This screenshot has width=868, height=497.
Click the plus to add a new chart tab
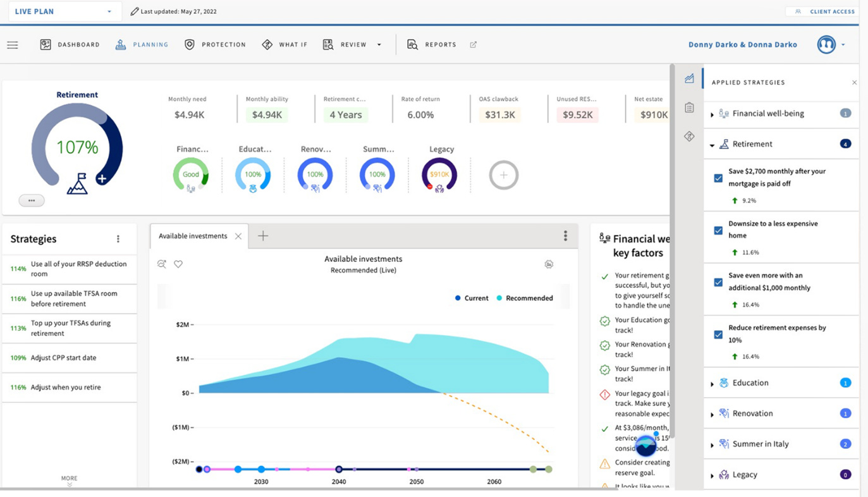pos(263,236)
